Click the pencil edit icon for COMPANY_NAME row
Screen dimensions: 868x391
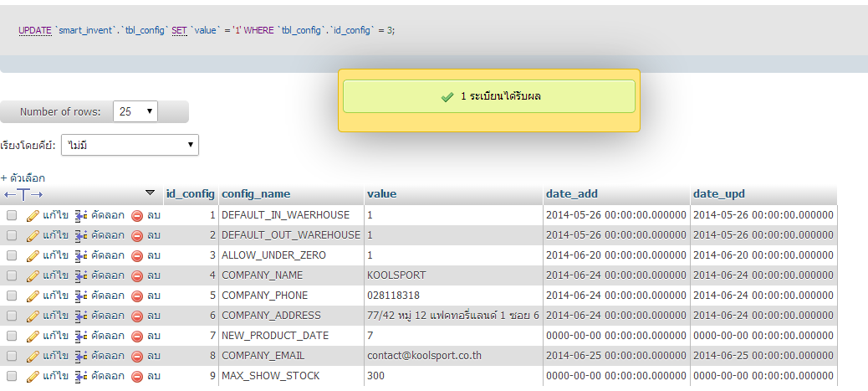pyautogui.click(x=33, y=275)
